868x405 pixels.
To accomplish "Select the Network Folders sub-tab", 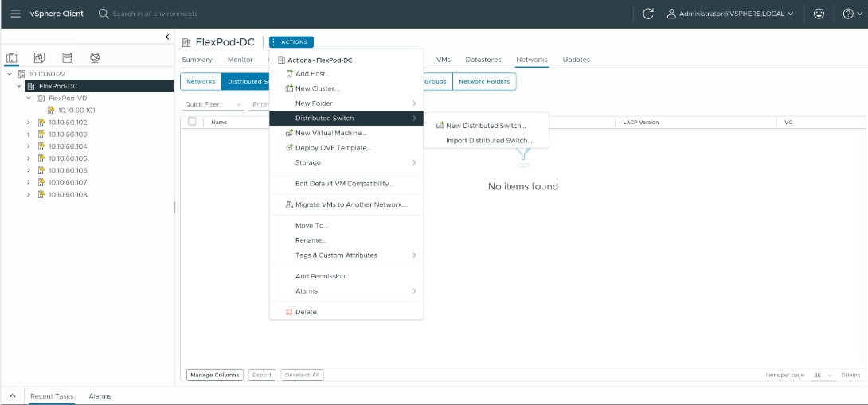I will (484, 81).
